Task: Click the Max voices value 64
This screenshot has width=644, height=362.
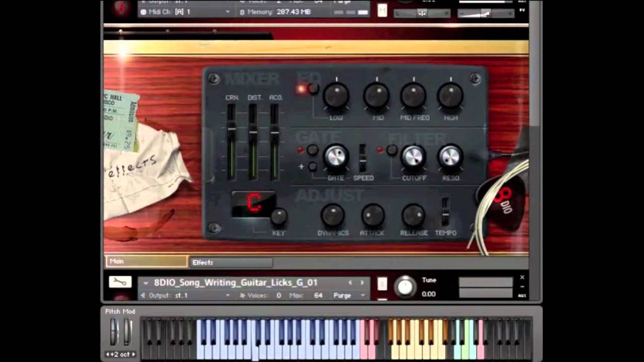Action: 318,296
